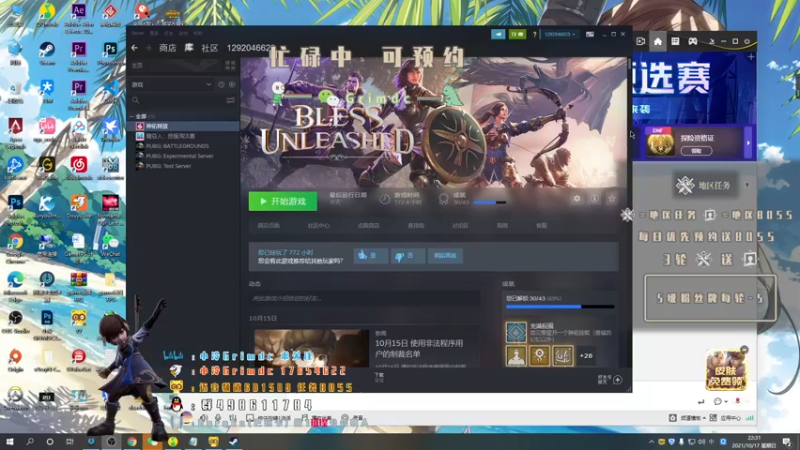Click the 稍后再说 ask-later button
Viewport: 800px width, 450px height.
click(x=445, y=256)
